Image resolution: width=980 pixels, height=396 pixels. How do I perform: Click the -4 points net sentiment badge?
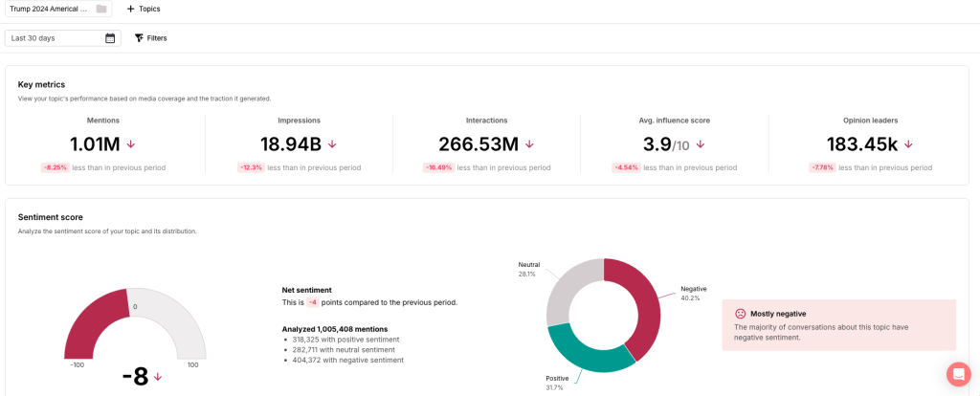[313, 302]
